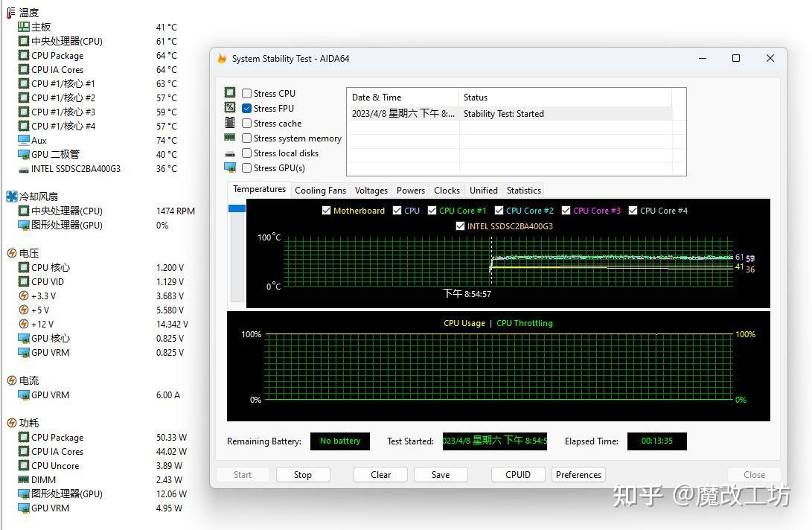
Task: Click the percent FPU icon beside Stress FPU
Action: tap(230, 108)
